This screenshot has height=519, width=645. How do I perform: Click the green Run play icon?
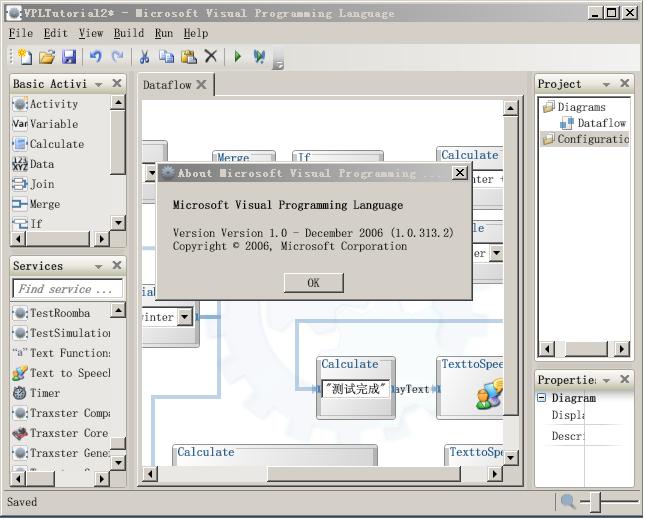237,56
